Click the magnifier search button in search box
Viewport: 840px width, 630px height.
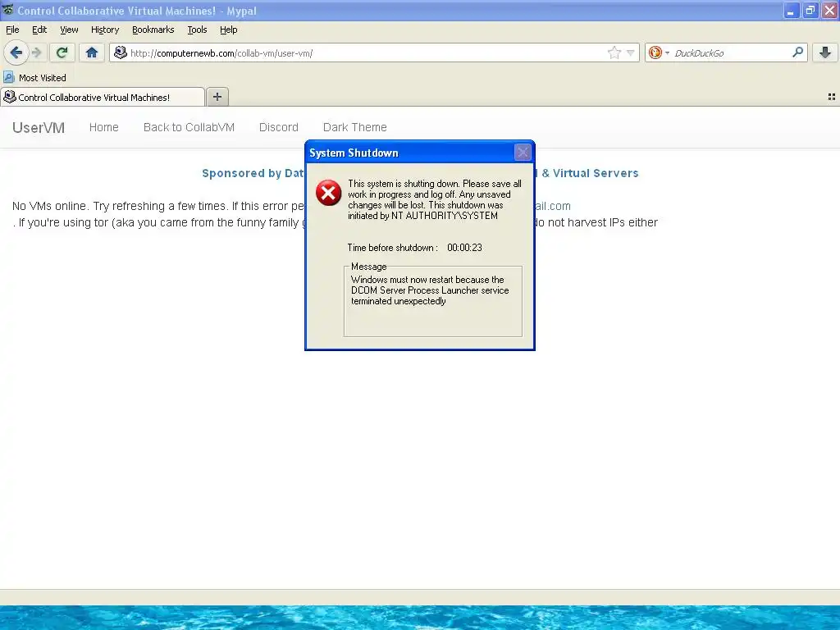tap(797, 52)
